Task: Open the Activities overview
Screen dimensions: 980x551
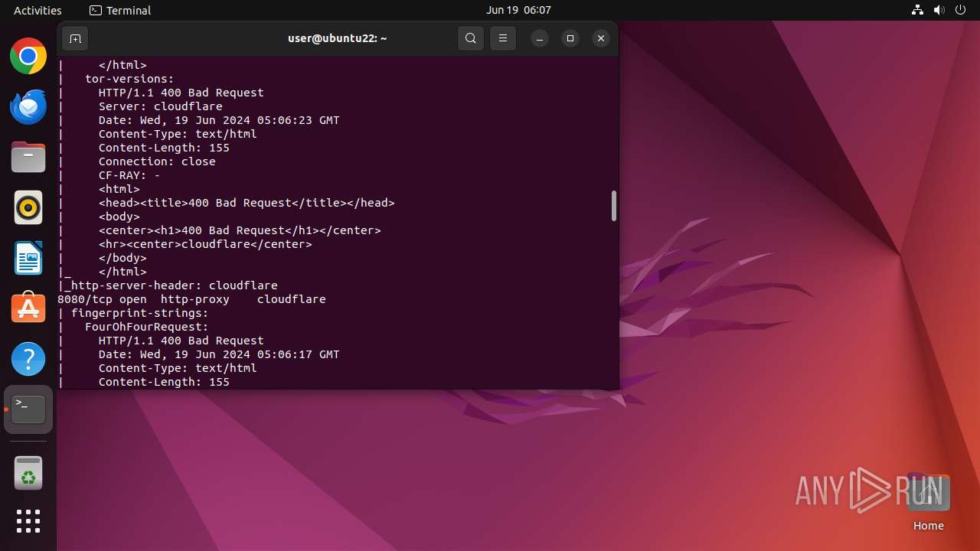Action: click(x=38, y=10)
